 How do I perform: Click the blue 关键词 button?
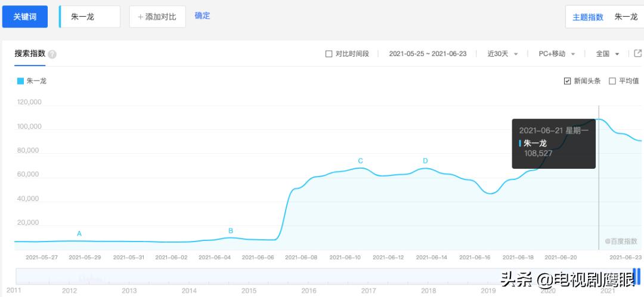click(25, 17)
